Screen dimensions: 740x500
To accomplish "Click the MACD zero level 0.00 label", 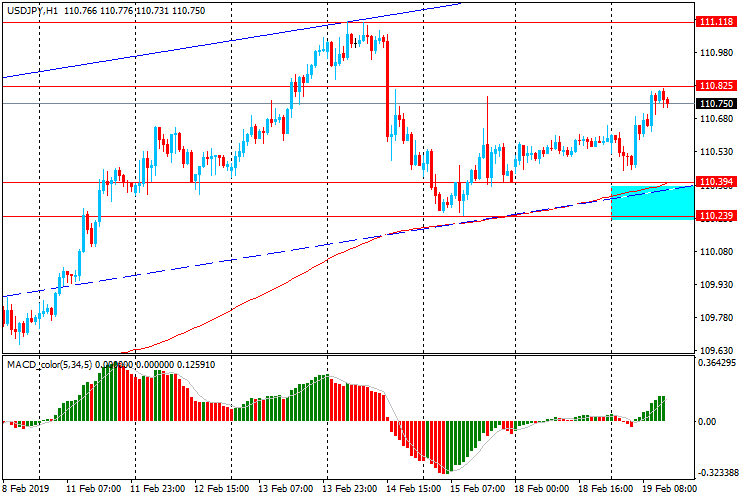I will click(x=707, y=421).
